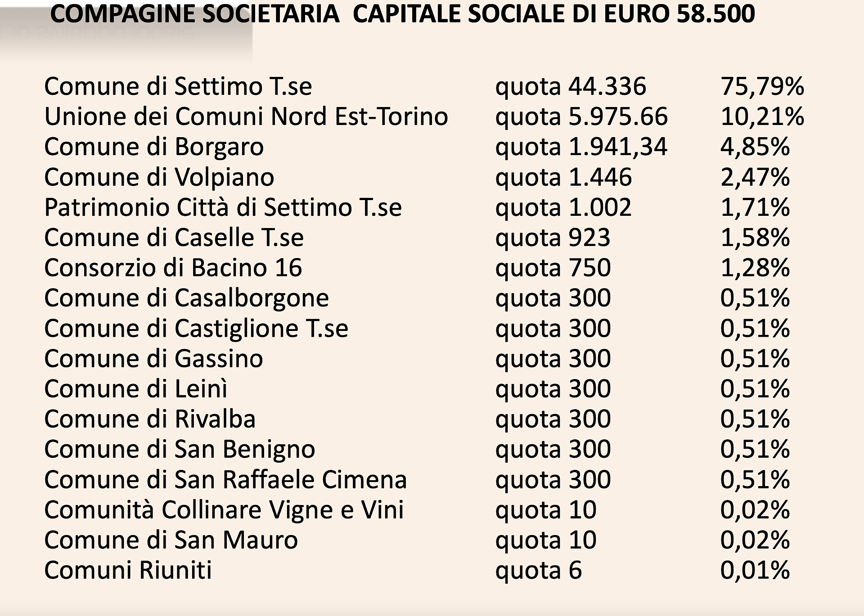Click the slide title 'COMPAGINE SOCIETARIA'

pos(194,14)
